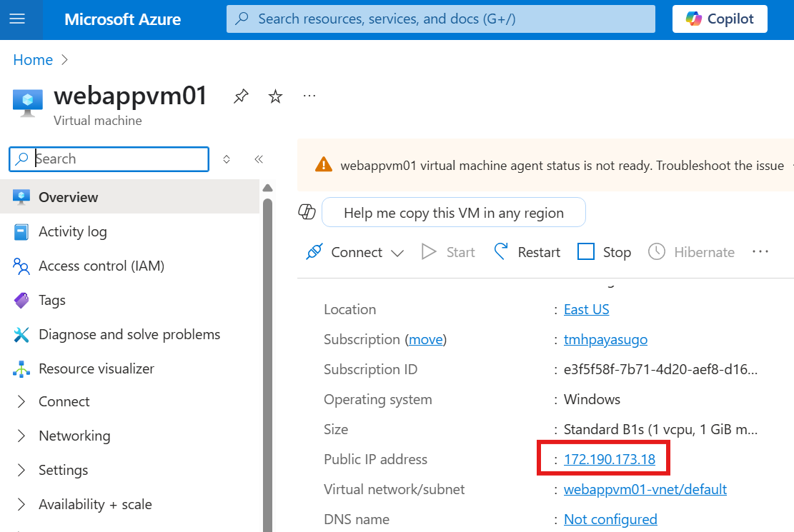The width and height of the screenshot is (794, 532).
Task: Open tmhpayasugo subscription link
Action: 605,339
